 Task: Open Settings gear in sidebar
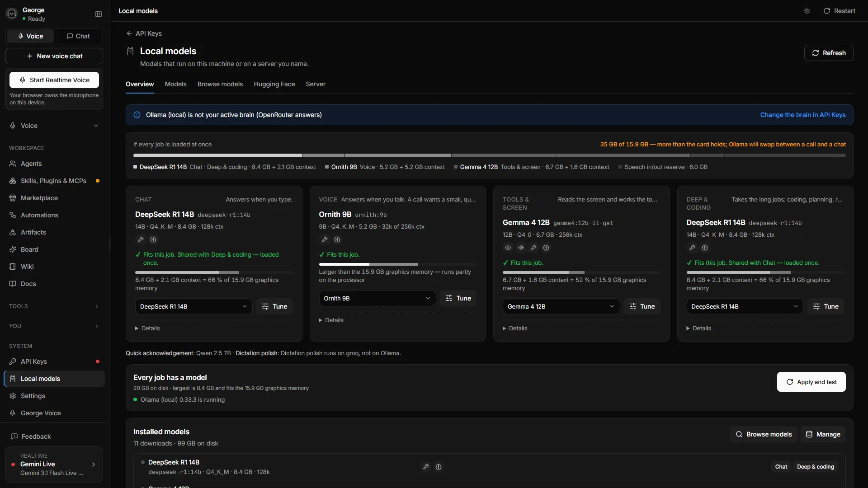tap(13, 396)
